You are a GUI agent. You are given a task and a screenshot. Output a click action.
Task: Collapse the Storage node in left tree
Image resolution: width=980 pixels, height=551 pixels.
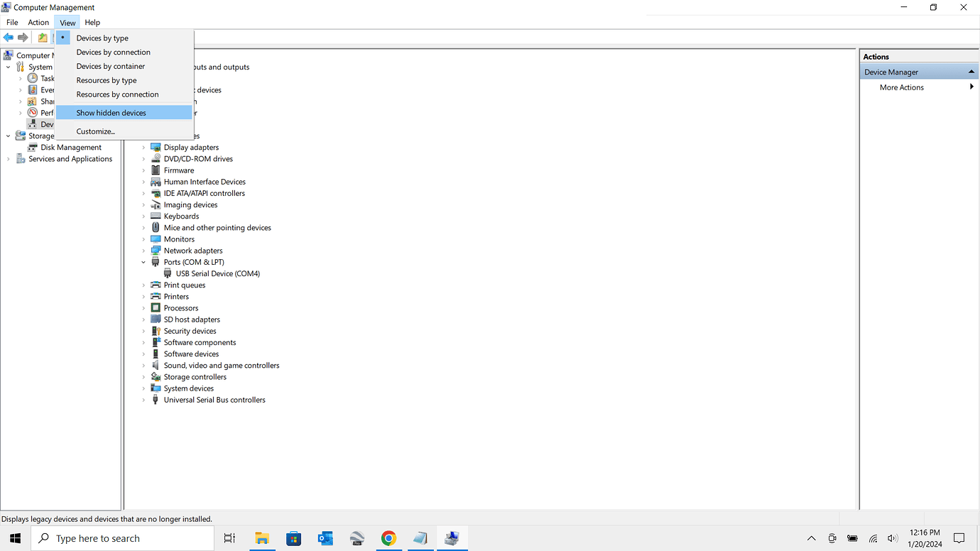point(9,136)
